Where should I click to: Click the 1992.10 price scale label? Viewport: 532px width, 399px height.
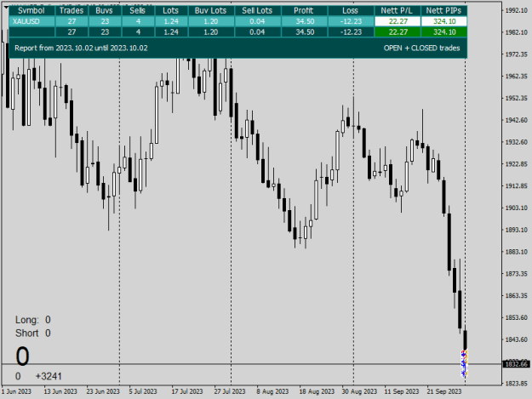517,10
